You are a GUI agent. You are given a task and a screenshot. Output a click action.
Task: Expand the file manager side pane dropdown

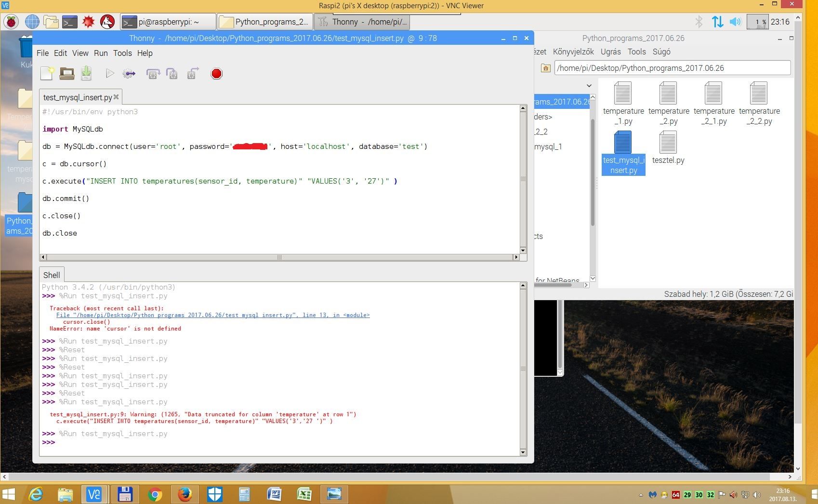click(589, 86)
